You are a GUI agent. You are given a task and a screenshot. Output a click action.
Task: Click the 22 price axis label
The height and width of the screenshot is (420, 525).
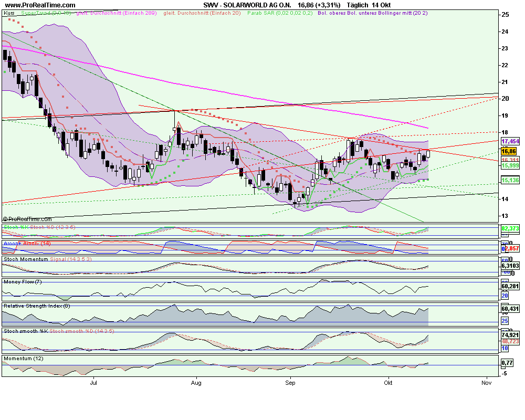505,65
